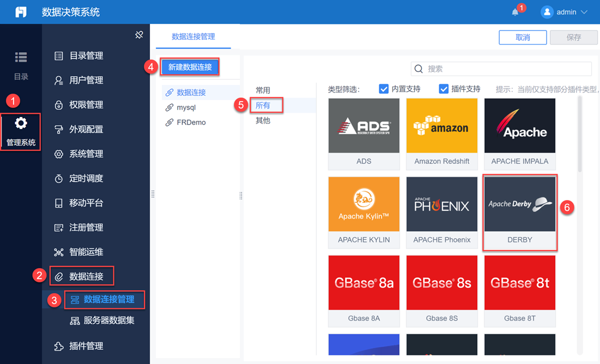Toggle the 内置支持 checkbox

click(383, 89)
